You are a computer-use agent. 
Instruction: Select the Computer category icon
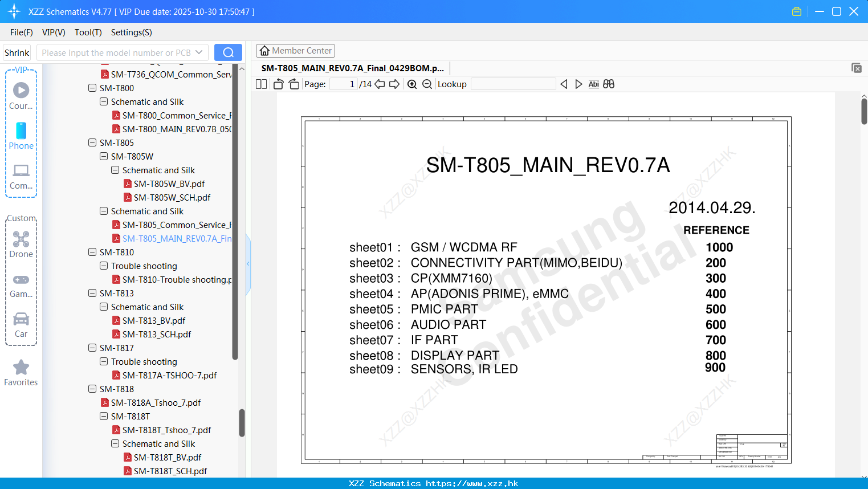21,176
